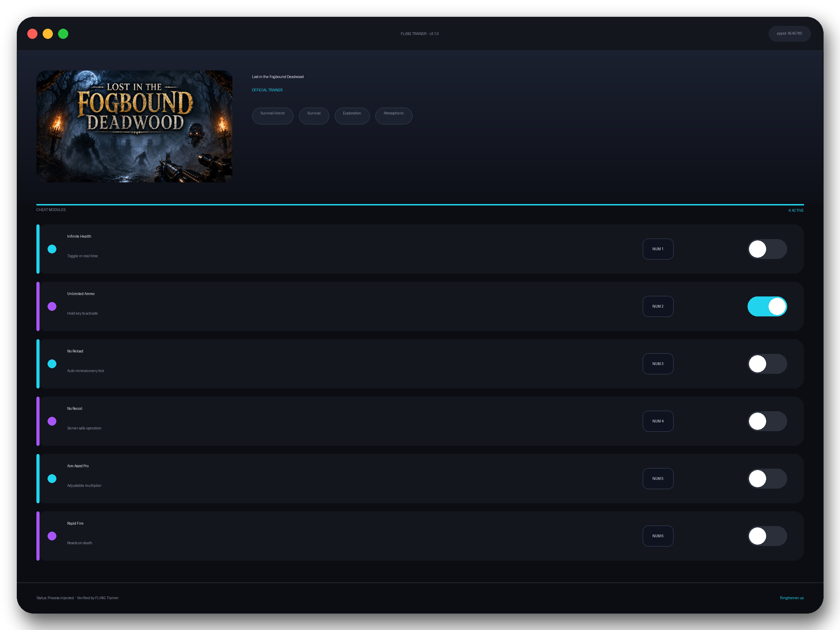Click the 'Hold key to activate' description

click(82, 313)
